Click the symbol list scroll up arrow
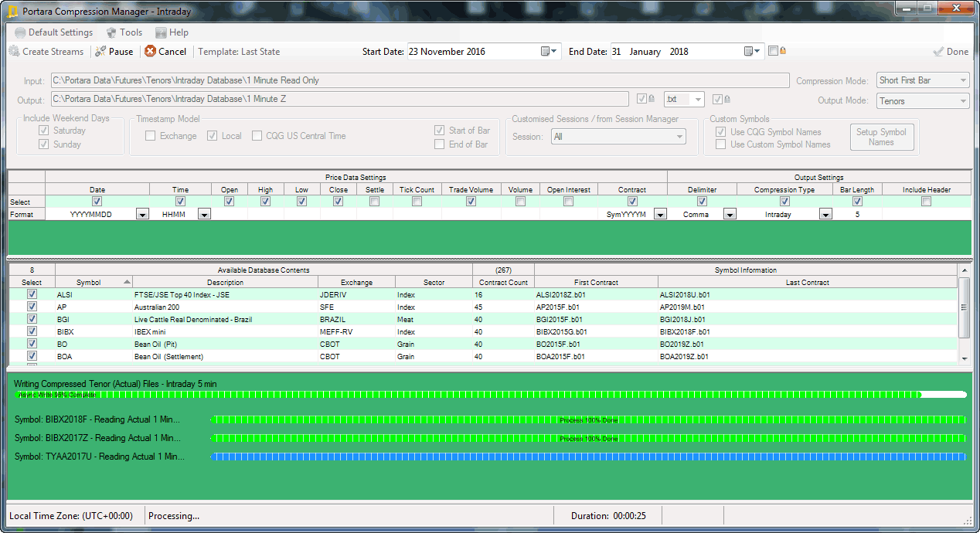 point(964,270)
